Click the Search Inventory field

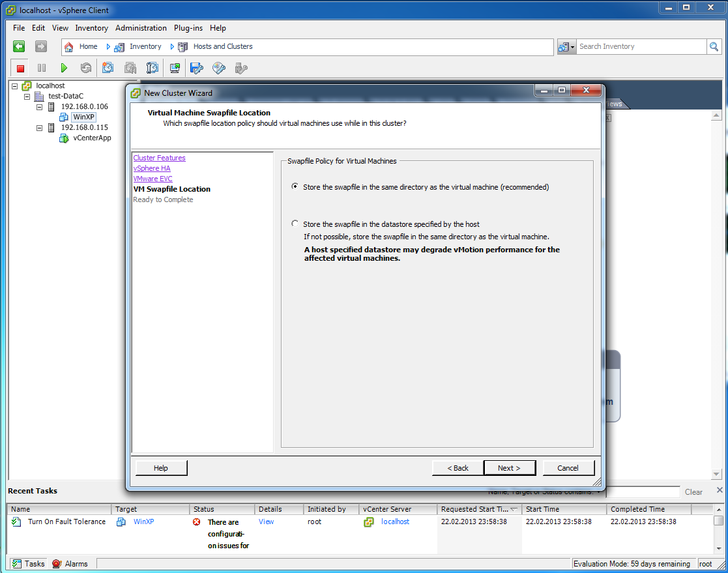pos(641,46)
